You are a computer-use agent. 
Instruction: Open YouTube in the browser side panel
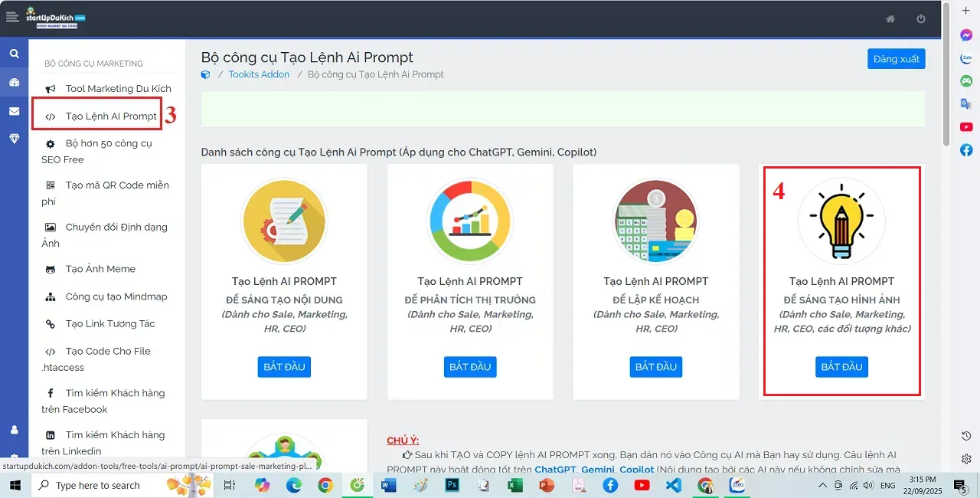(x=966, y=126)
